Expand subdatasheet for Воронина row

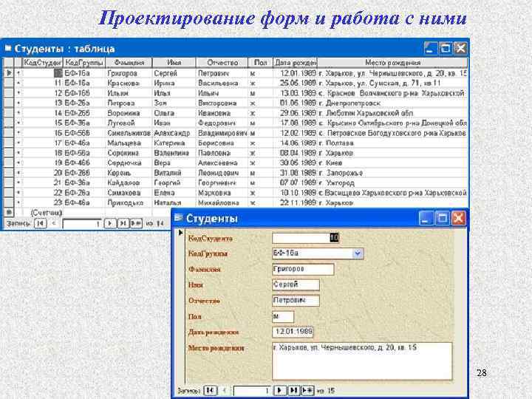[18, 112]
